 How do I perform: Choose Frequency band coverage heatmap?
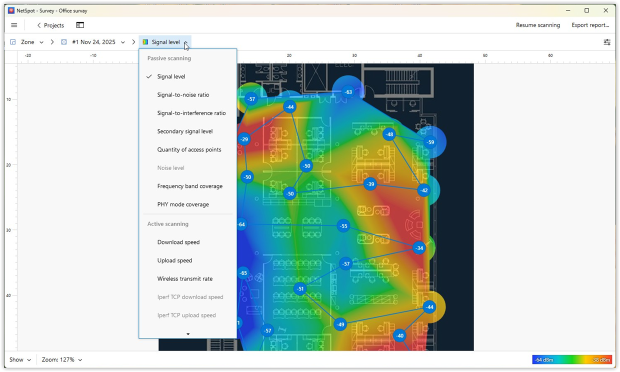tap(188, 186)
